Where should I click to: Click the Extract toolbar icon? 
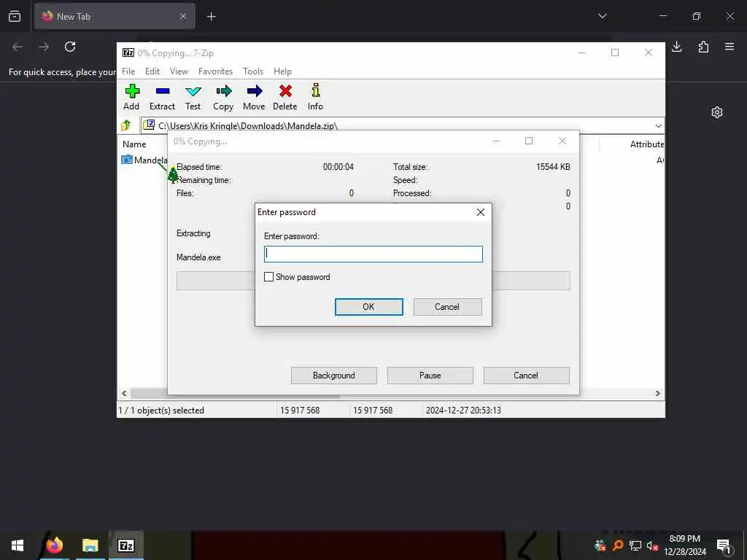(163, 91)
